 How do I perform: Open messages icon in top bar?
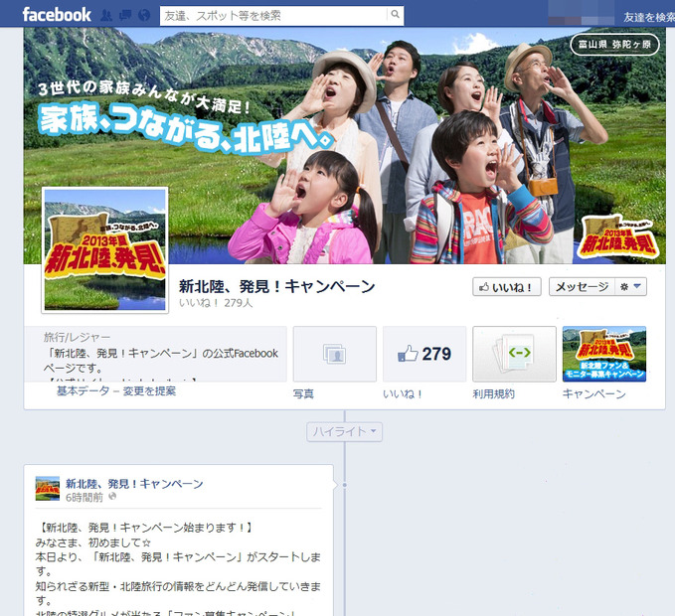pos(125,16)
